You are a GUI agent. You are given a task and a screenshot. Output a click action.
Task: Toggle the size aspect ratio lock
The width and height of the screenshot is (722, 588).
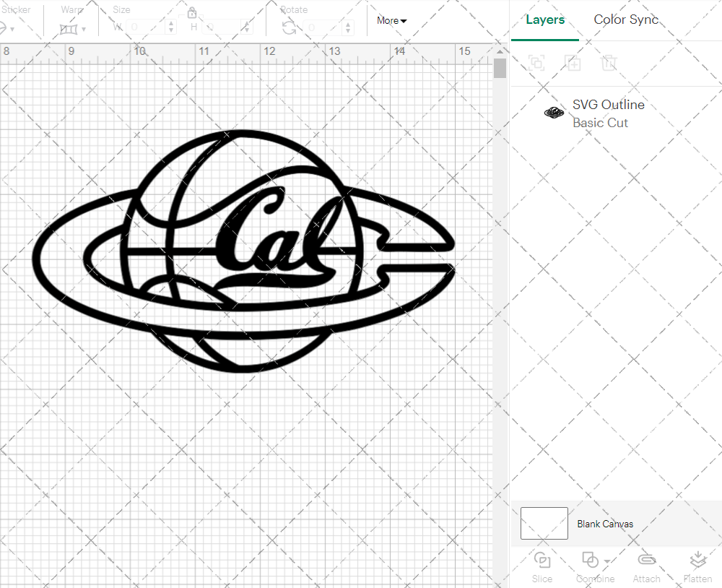point(192,12)
